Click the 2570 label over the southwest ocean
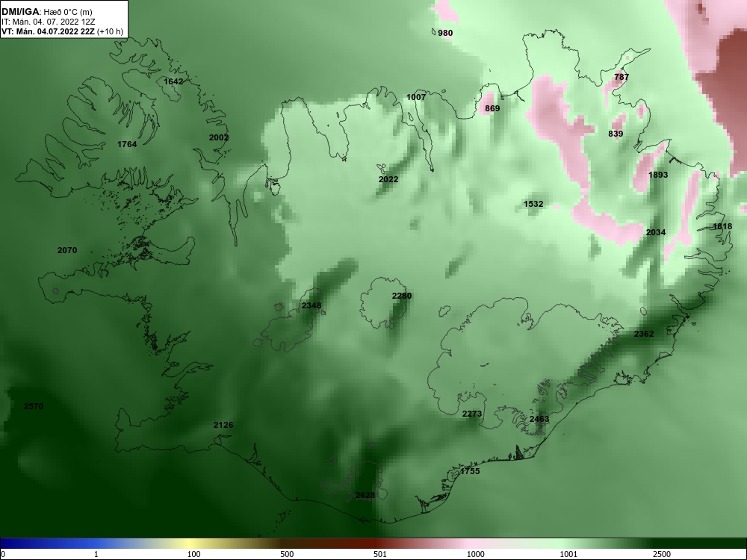The image size is (747, 560). click(34, 406)
